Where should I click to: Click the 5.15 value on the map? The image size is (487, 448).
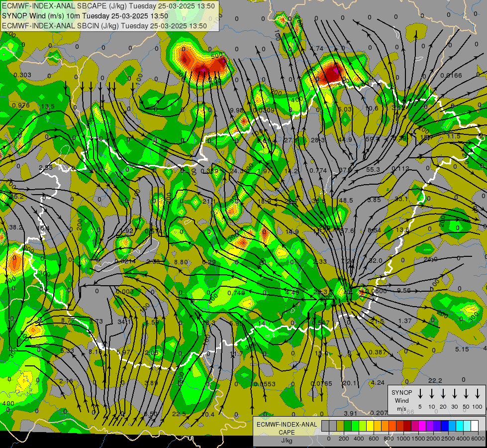pos(462,349)
